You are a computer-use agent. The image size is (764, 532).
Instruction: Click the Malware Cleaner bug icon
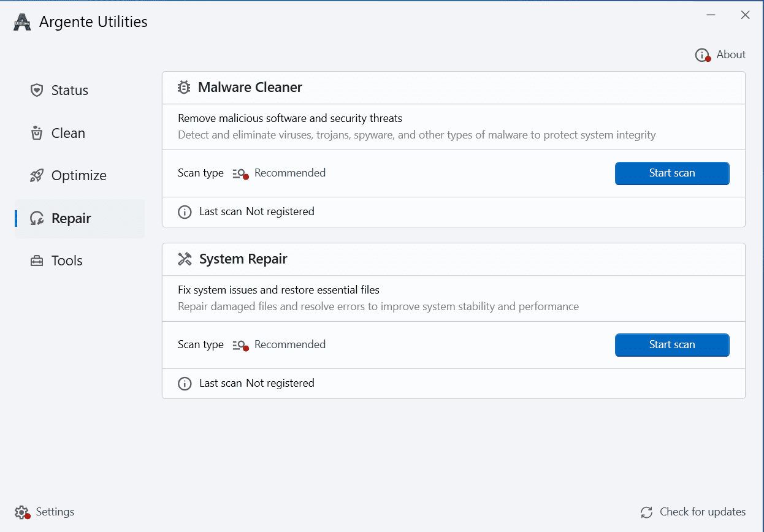click(184, 88)
